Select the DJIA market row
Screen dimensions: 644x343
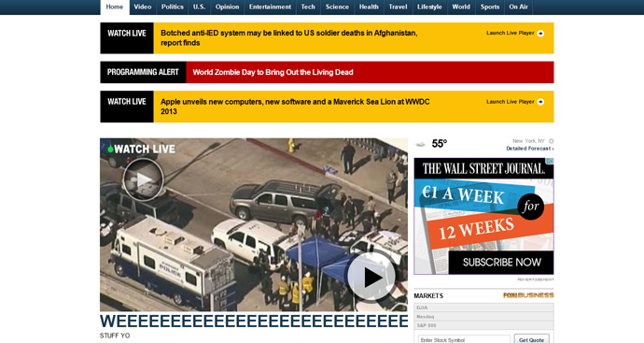coord(483,307)
